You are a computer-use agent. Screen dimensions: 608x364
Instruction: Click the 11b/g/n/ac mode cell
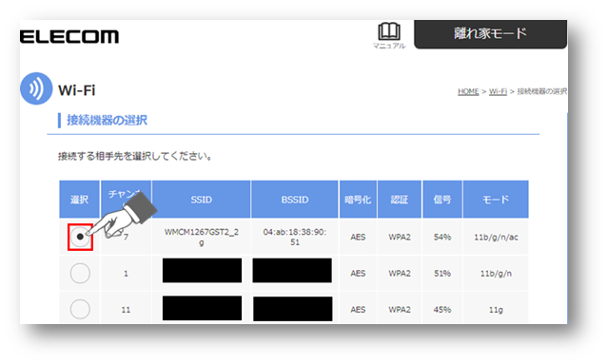pyautogui.click(x=496, y=237)
